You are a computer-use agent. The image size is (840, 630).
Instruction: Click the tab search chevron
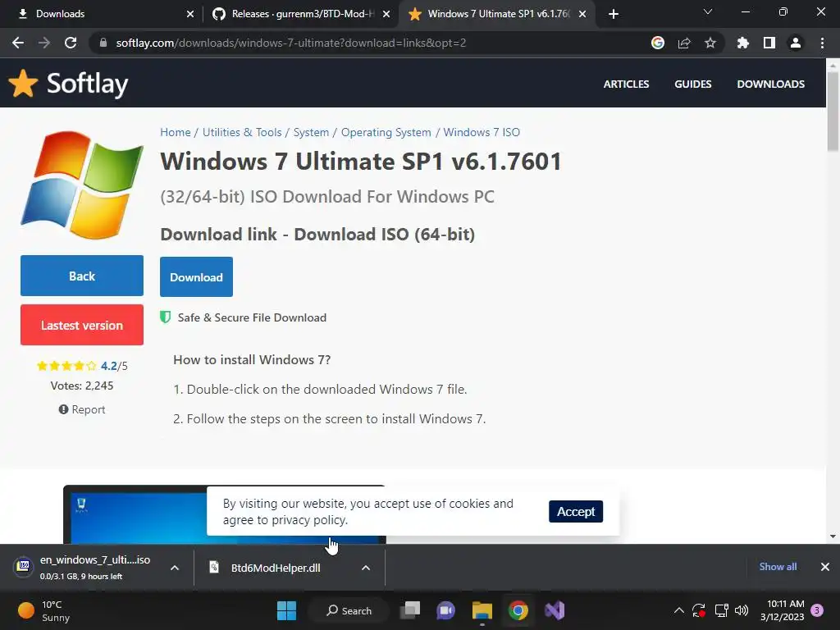click(708, 11)
